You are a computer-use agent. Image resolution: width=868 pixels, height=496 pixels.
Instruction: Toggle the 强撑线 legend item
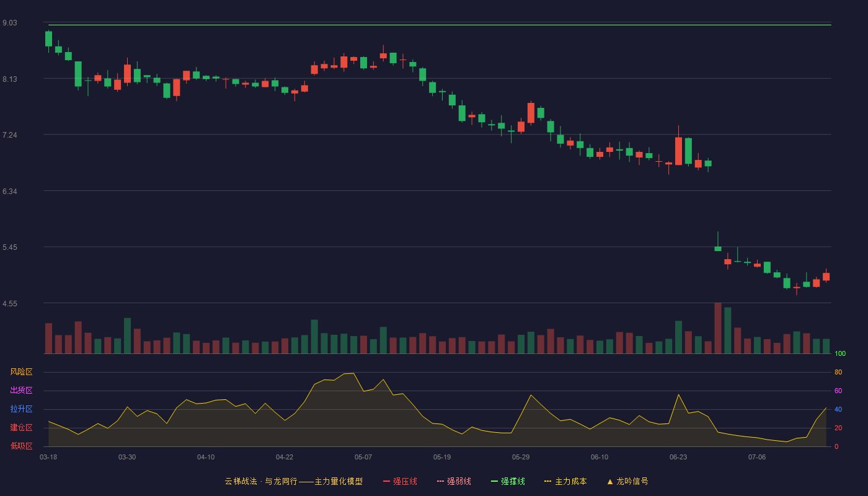click(508, 481)
